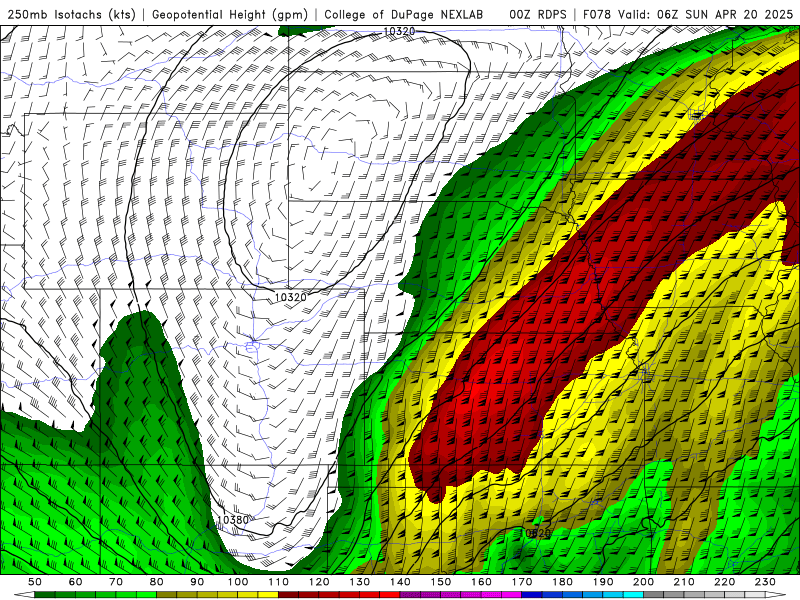This screenshot has height=600, width=800.
Task: Select the dark maroon swatch starting at 110
Action: point(289,595)
